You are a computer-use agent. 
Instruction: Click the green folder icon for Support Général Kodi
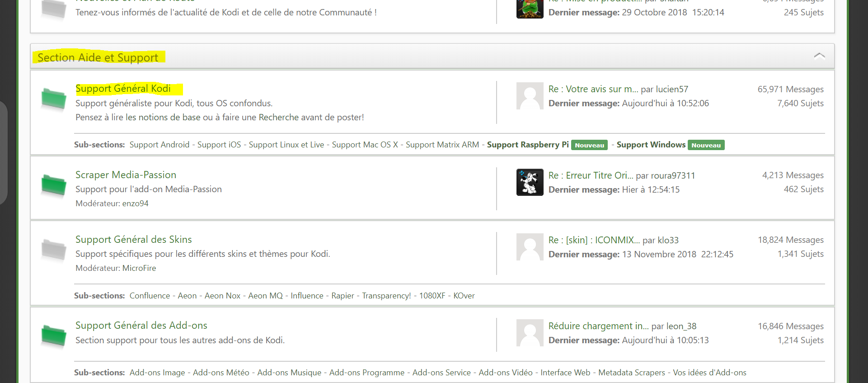[x=54, y=99]
